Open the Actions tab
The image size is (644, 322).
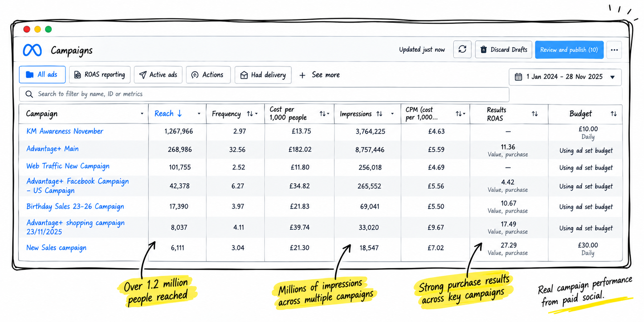click(208, 75)
